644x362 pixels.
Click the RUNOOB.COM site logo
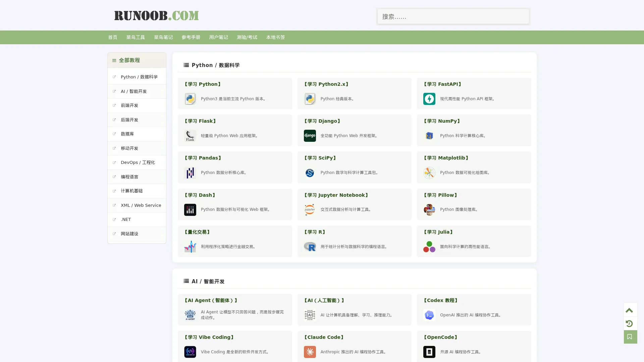pos(156,15)
